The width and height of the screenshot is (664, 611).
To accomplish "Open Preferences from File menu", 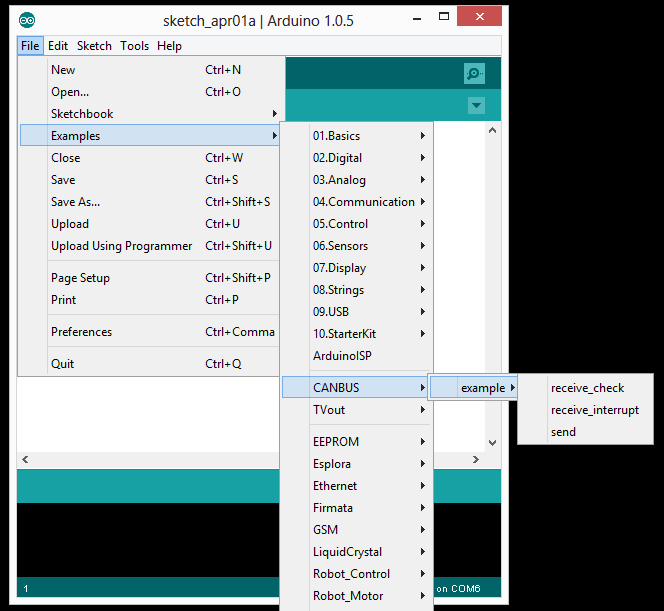I will 149,332.
